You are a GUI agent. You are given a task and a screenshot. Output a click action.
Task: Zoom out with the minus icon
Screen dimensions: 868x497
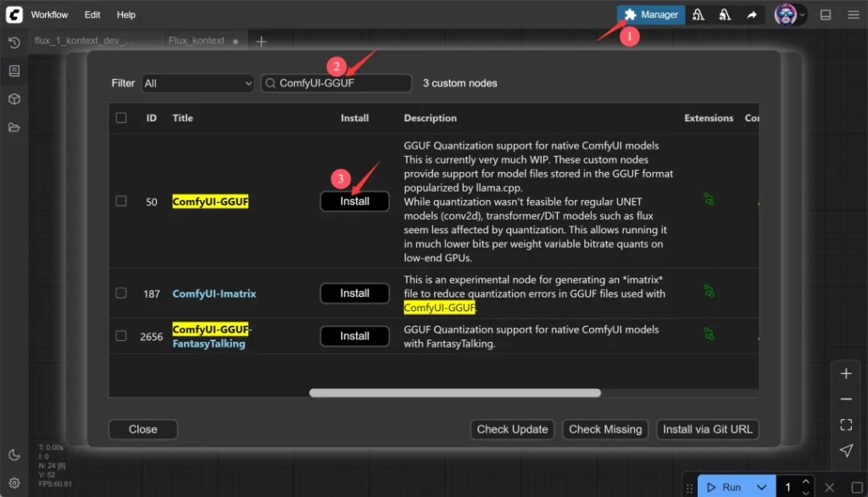[x=846, y=399]
